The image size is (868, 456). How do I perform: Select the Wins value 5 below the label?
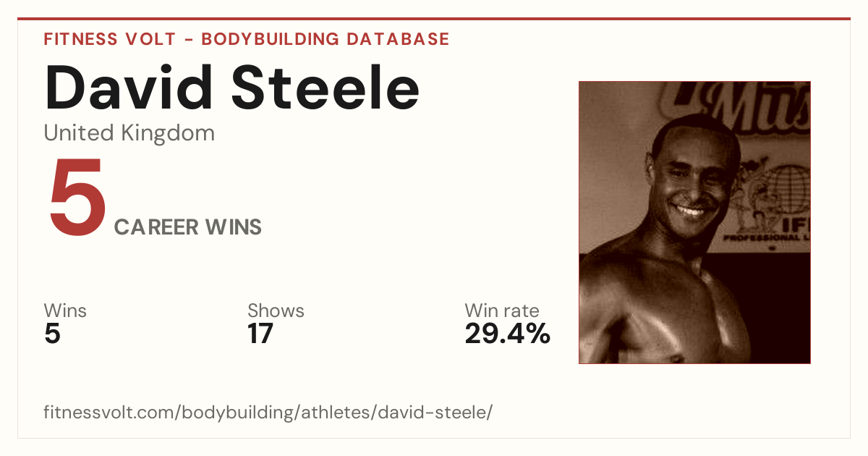tap(52, 334)
